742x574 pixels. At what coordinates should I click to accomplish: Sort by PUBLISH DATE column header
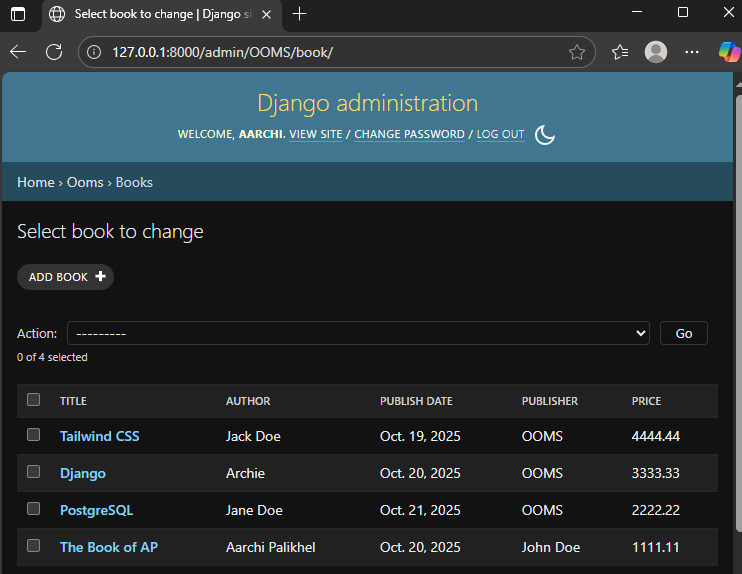pos(416,401)
